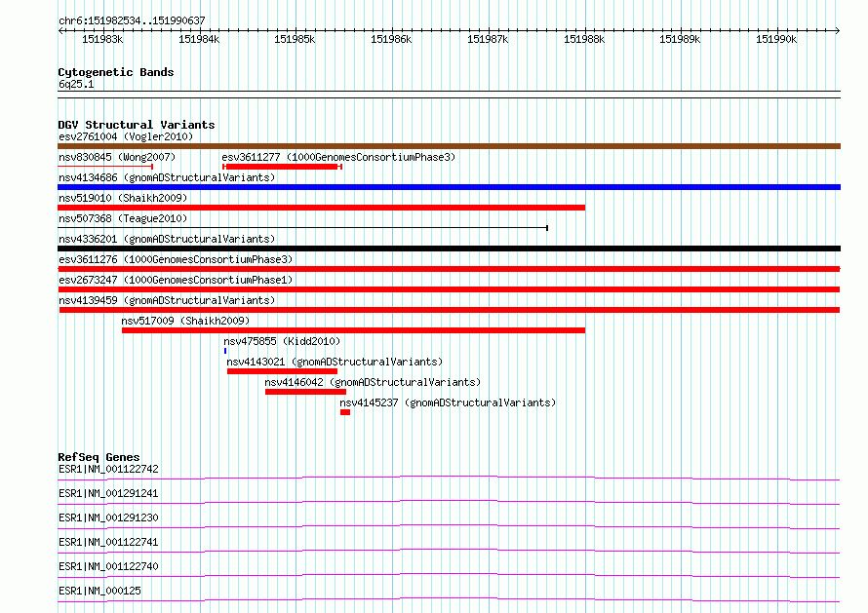The width and height of the screenshot is (868, 613).
Task: Click the ESR1|NM_001122741 transcript label
Action: coord(108,542)
